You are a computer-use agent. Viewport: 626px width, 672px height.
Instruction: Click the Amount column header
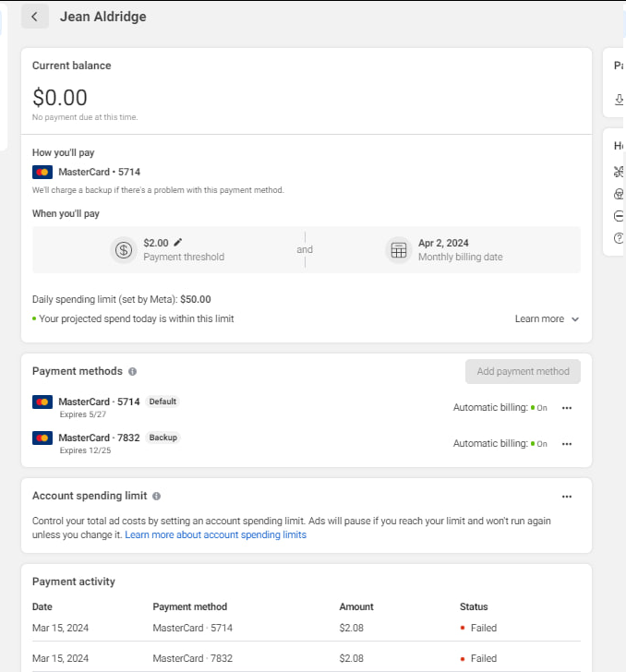pyautogui.click(x=356, y=606)
